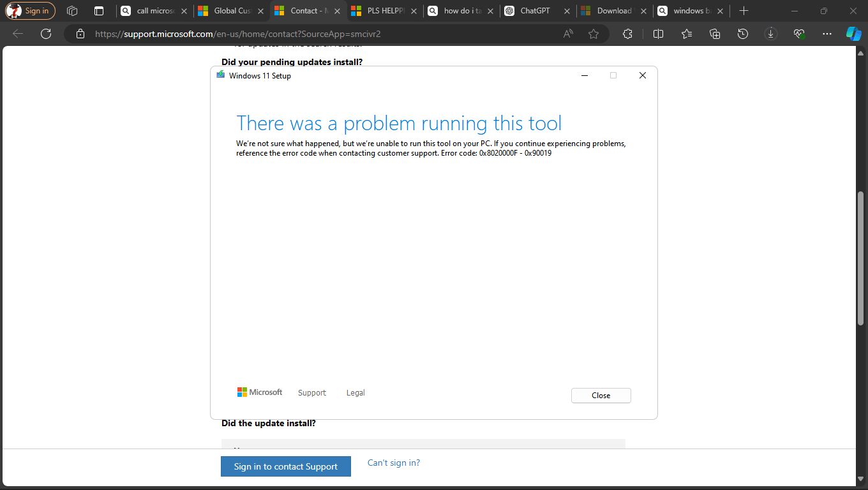Open a new tab with plus icon
The height and width of the screenshot is (490, 868).
744,11
